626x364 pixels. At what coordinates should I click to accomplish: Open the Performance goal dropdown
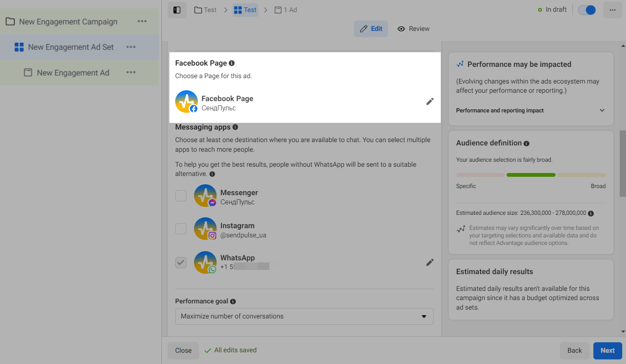point(304,316)
